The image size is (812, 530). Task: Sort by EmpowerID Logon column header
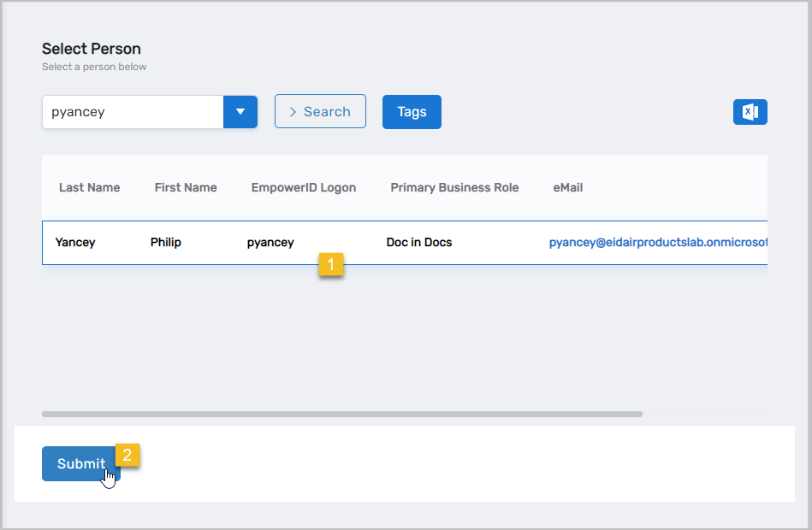click(303, 187)
